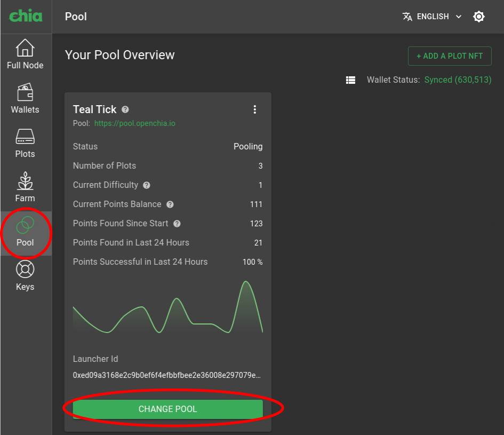Select the Pool sidebar item

25,233
